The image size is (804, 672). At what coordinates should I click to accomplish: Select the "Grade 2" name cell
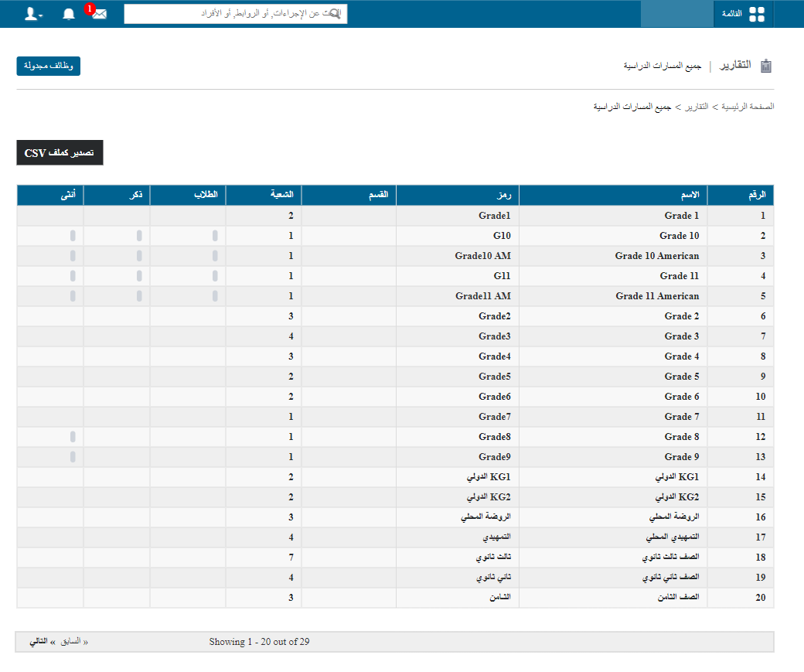click(x=613, y=316)
